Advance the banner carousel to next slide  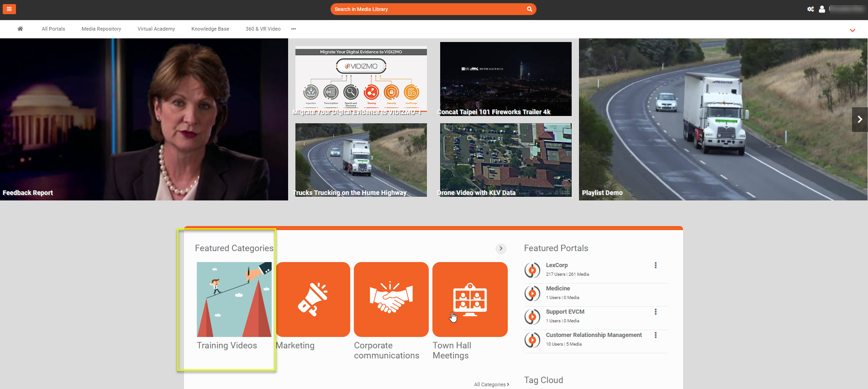[859, 120]
